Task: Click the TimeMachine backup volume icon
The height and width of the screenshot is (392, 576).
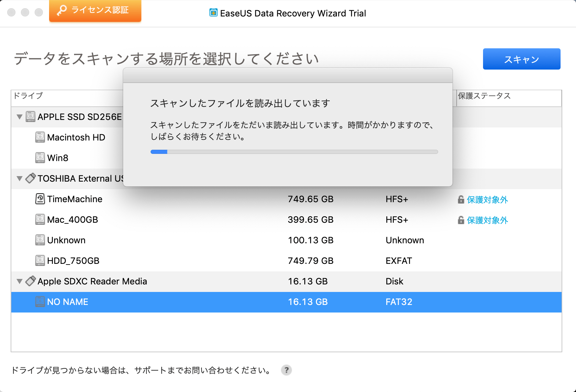Action: pyautogui.click(x=40, y=199)
